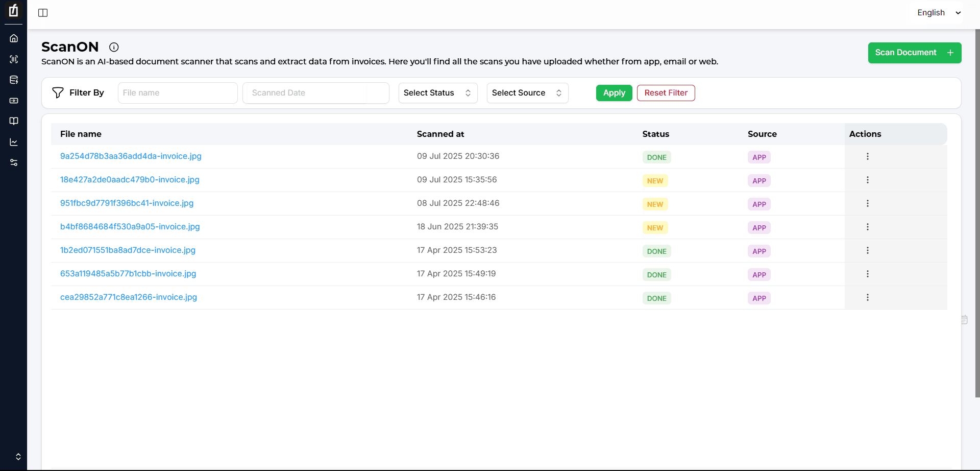Click the date 18 Jun 2025 21:39:35
This screenshot has width=980, height=471.
[457, 227]
